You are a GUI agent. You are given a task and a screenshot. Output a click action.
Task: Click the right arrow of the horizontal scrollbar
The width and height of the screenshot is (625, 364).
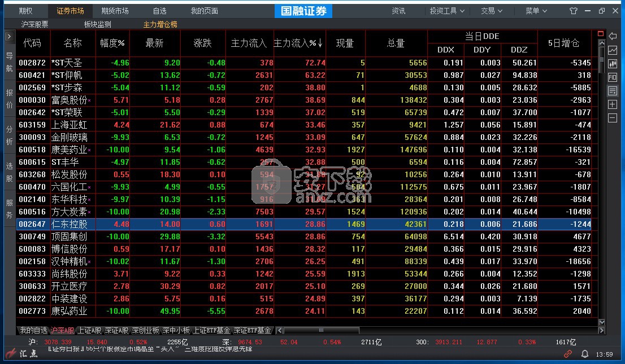click(601, 331)
